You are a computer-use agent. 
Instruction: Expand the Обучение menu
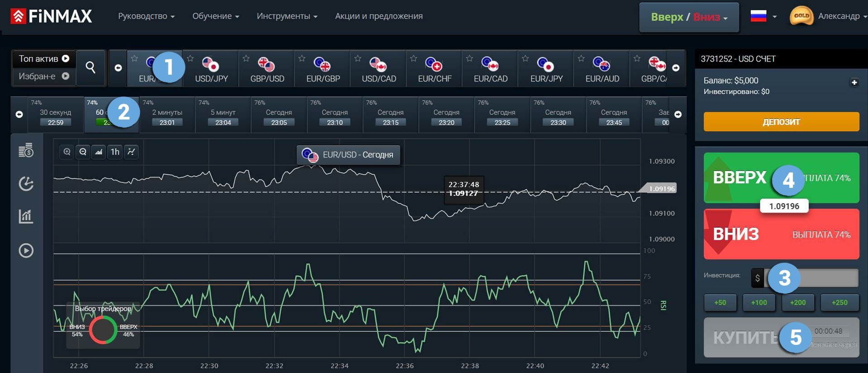coord(215,16)
